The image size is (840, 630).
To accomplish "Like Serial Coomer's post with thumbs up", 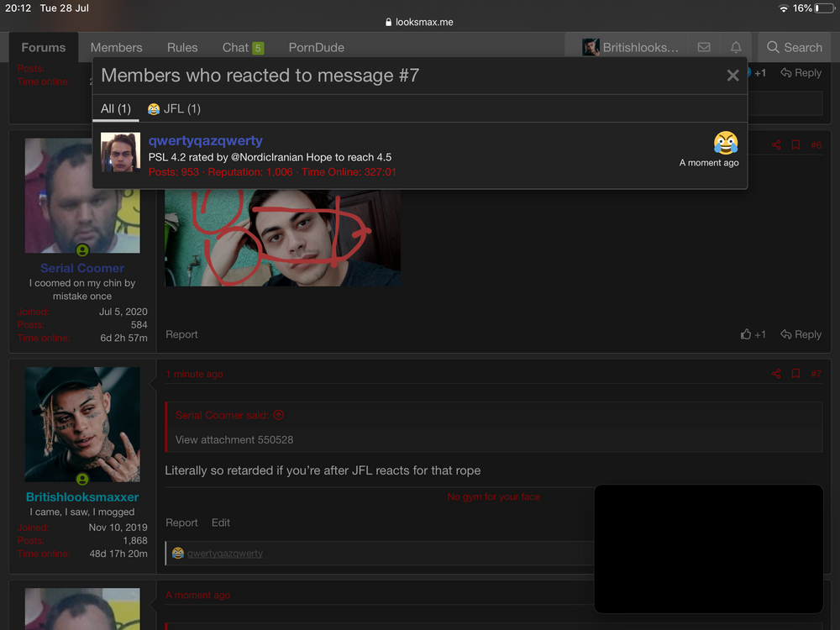I will (x=753, y=334).
